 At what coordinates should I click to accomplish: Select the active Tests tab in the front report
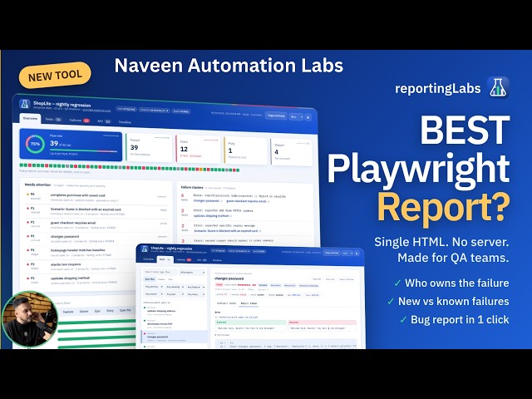(165, 259)
